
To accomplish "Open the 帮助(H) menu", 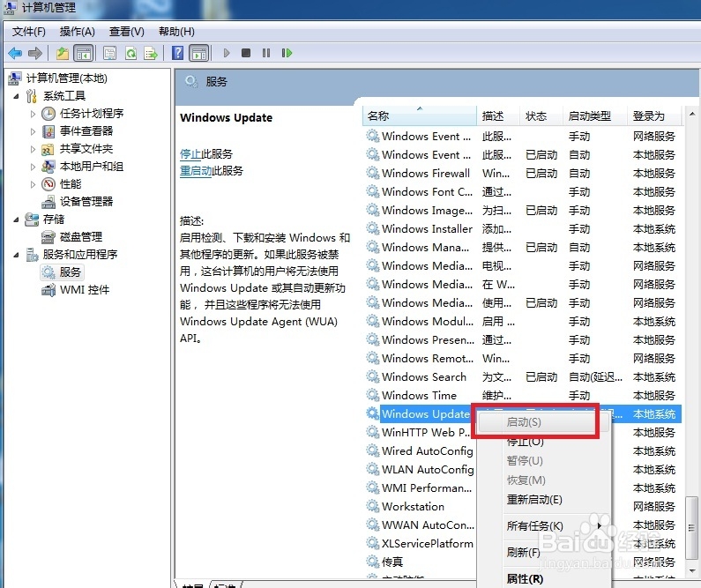I will coord(176,32).
